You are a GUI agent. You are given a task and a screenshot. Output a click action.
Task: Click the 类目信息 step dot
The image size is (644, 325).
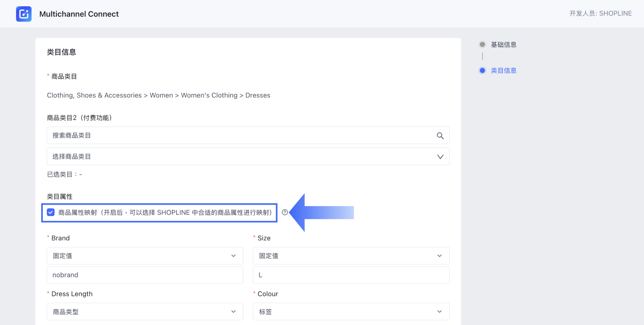482,70
